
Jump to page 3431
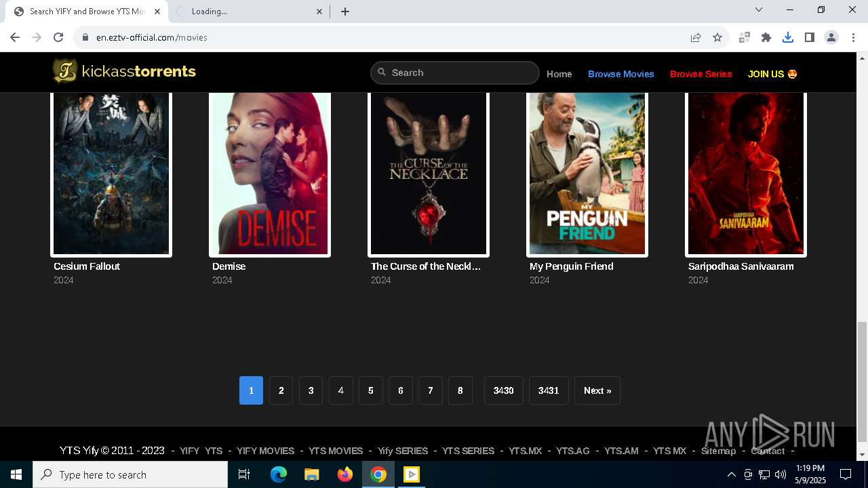click(549, 390)
